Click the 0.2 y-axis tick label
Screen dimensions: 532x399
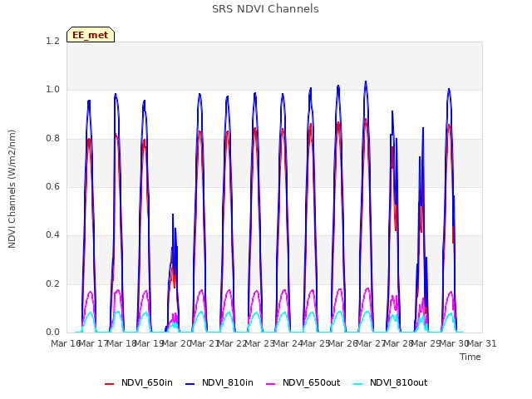[52, 284]
